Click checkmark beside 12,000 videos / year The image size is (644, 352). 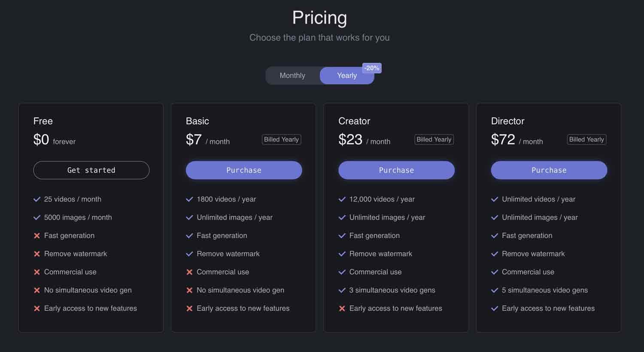tap(342, 199)
